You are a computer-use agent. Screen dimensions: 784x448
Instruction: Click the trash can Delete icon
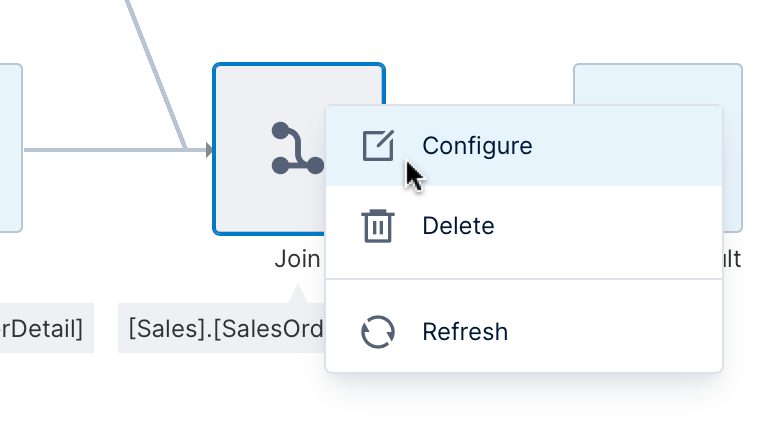tap(378, 226)
